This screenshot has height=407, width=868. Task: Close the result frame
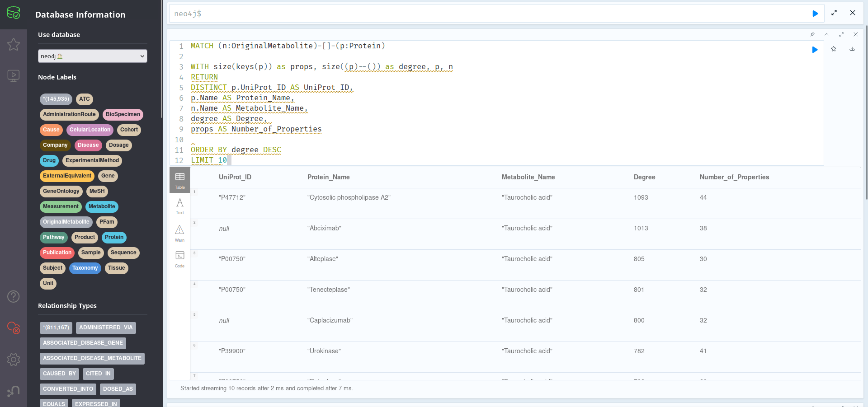click(x=856, y=35)
